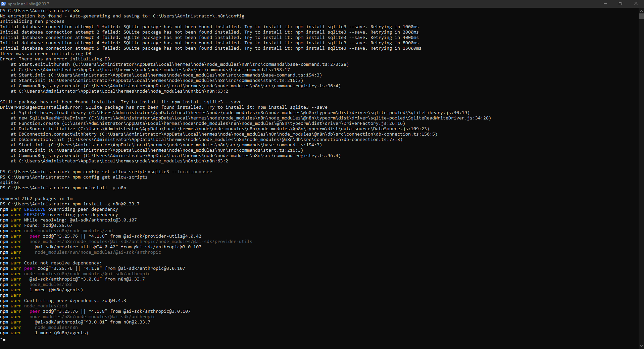This screenshot has height=349, width=644.
Task: Click the scrollbar up arrow
Action: pyautogui.click(x=641, y=10)
